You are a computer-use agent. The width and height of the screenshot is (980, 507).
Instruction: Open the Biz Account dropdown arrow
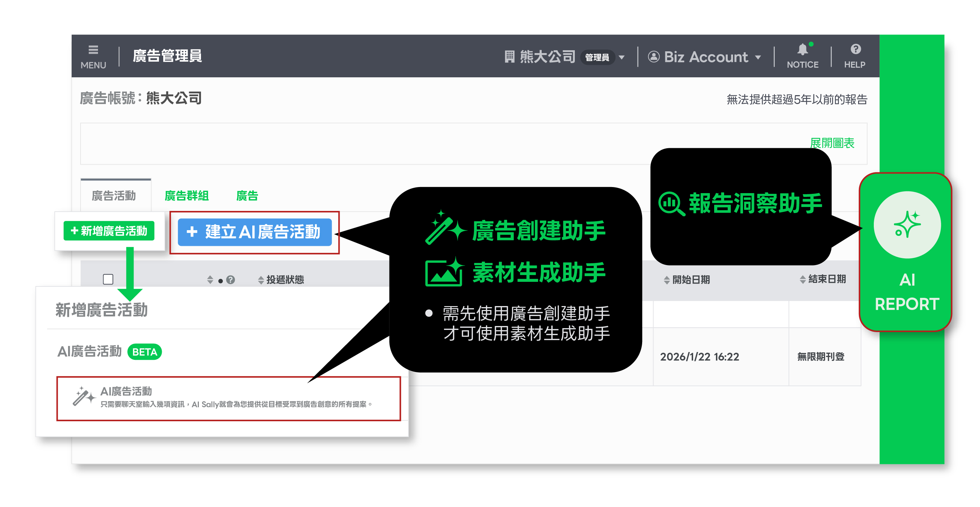(758, 57)
